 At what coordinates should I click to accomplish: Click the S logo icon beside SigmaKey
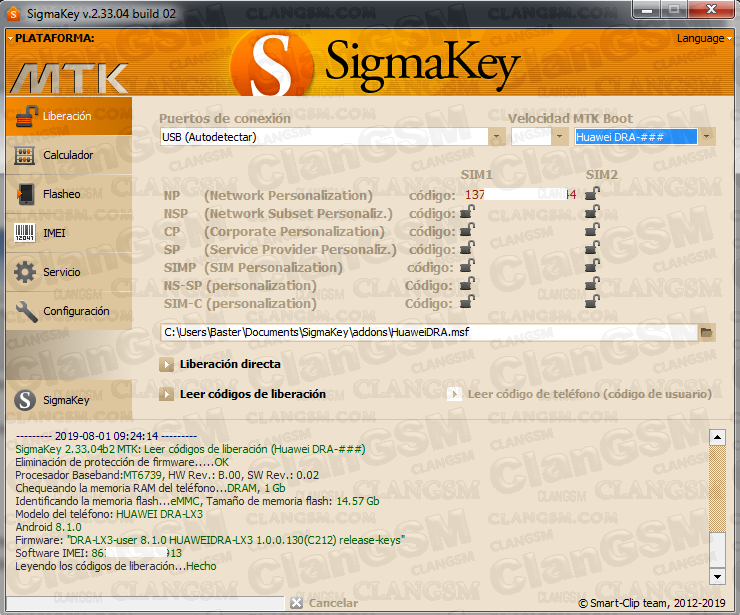click(25, 400)
